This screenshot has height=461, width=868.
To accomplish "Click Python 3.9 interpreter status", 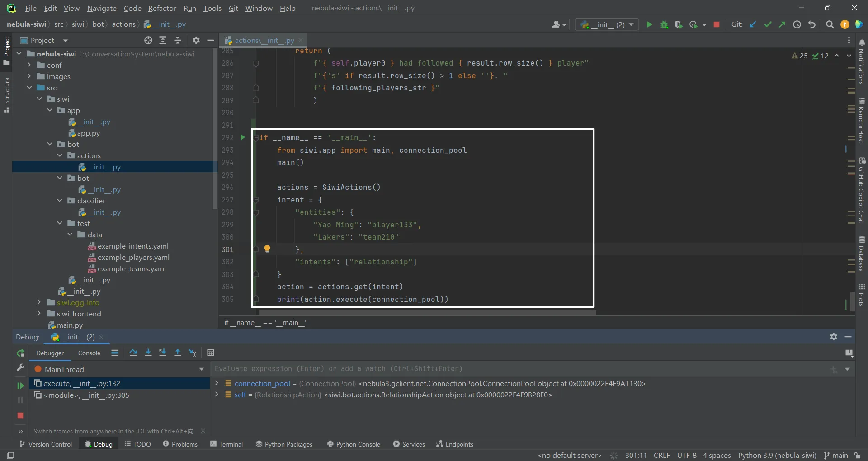I will [777, 455].
